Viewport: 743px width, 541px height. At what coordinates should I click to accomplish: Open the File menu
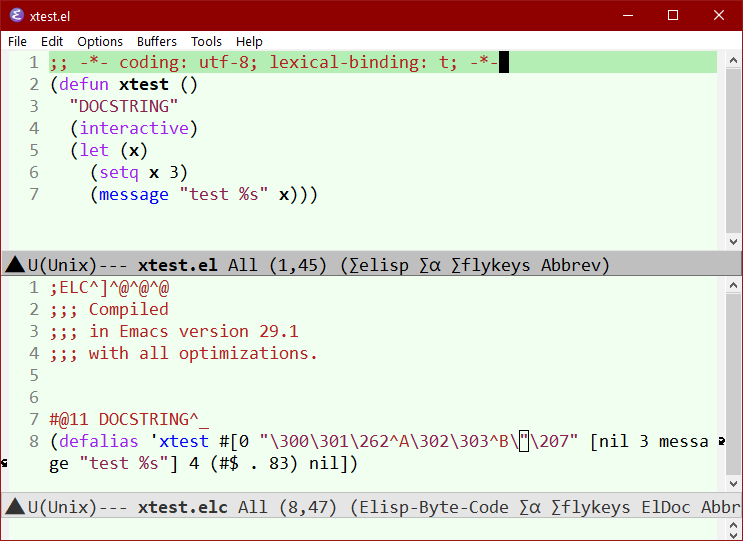click(x=17, y=42)
